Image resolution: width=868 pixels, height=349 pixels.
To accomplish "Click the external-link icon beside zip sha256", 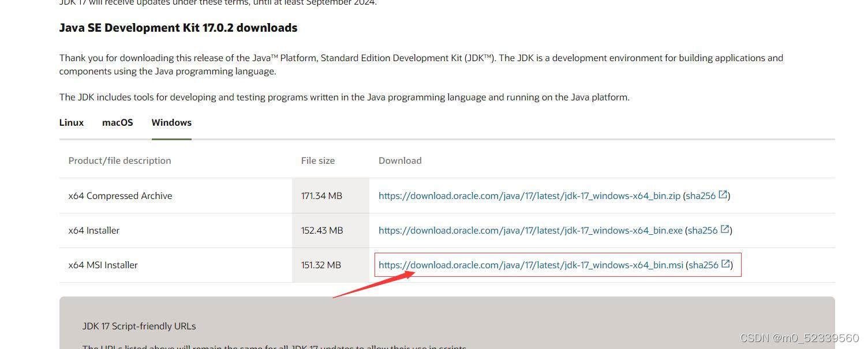I will pos(724,195).
